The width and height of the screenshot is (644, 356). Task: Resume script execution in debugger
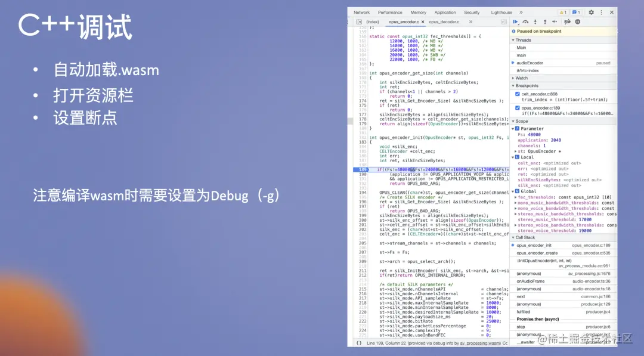tap(515, 21)
